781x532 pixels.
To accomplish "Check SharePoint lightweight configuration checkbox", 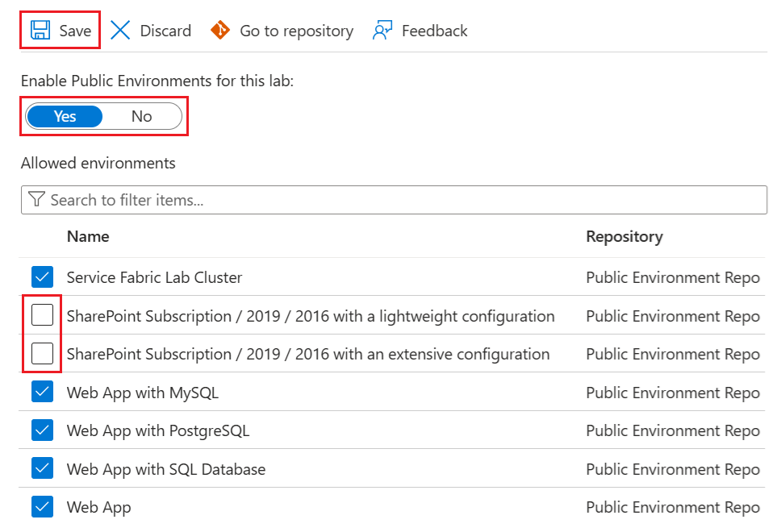I will click(42, 315).
